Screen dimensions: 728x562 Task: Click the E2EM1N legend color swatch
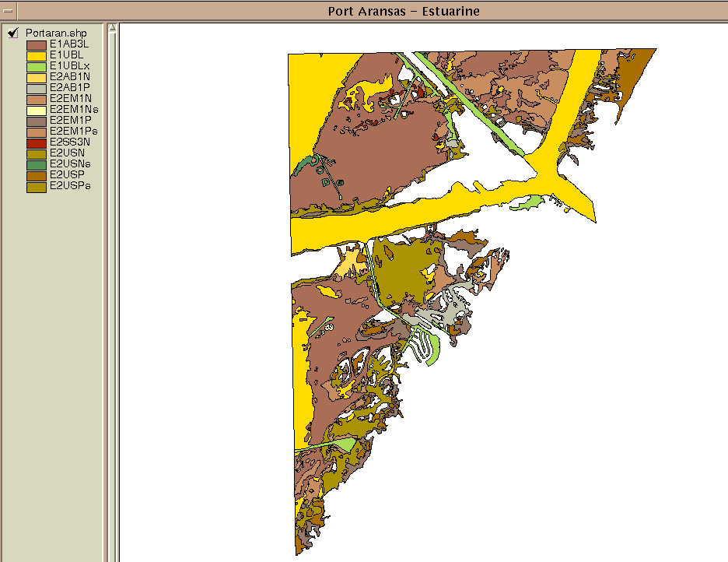point(37,100)
